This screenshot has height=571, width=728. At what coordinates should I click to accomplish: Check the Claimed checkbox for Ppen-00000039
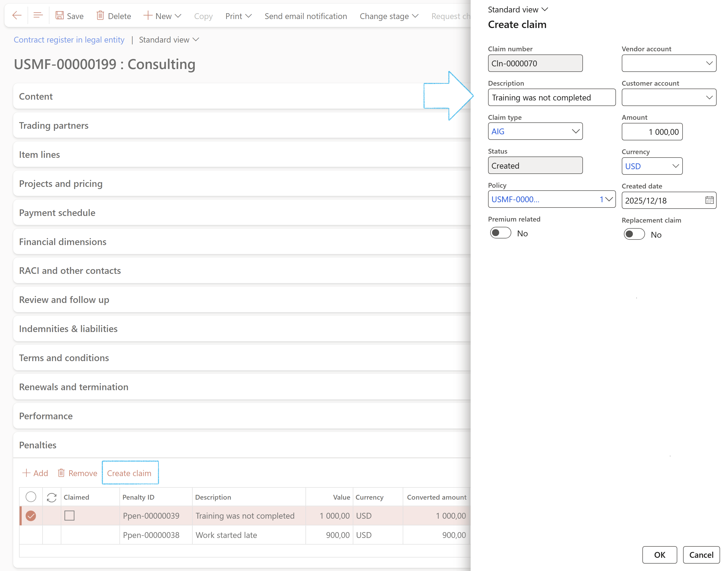coord(69,515)
